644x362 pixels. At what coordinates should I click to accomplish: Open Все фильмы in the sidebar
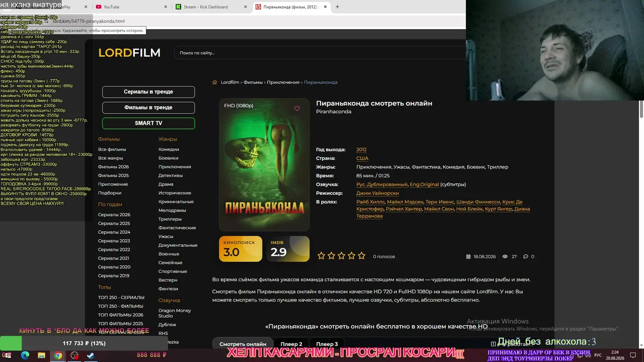click(112, 149)
